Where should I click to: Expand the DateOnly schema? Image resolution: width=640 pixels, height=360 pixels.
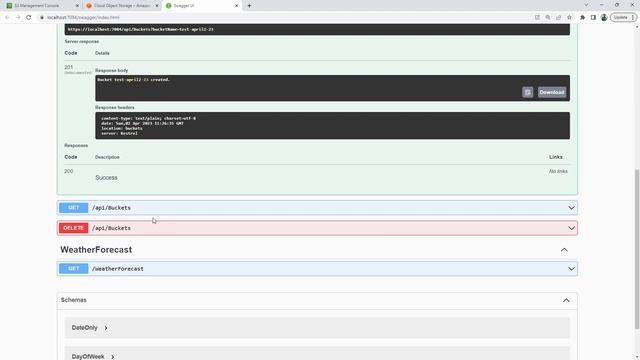click(89, 328)
